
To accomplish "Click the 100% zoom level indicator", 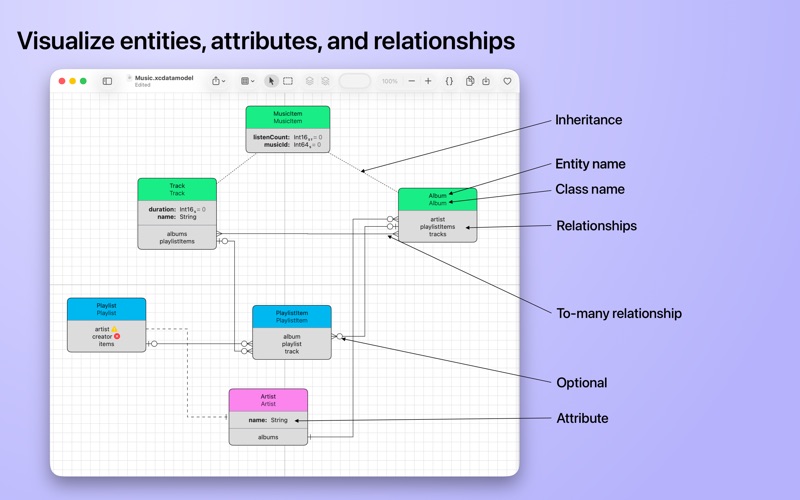I will click(390, 81).
